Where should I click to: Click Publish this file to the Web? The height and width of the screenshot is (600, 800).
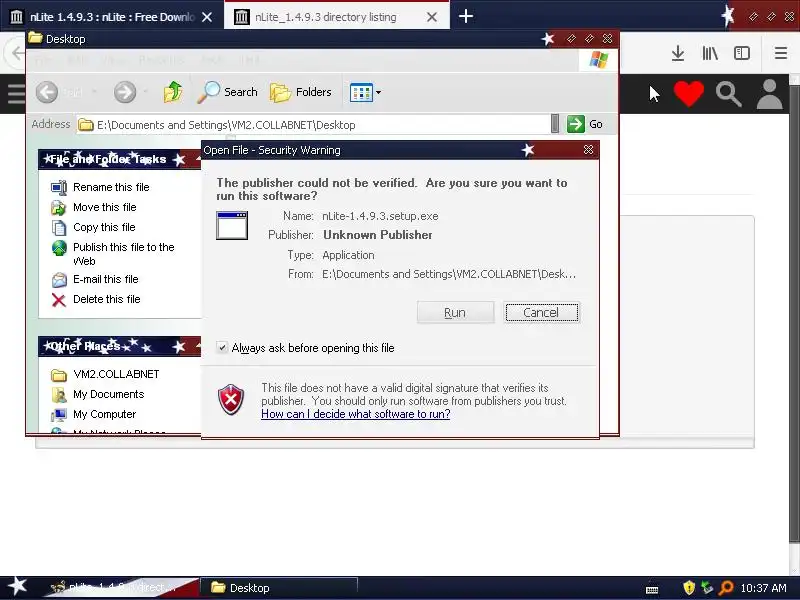point(123,254)
